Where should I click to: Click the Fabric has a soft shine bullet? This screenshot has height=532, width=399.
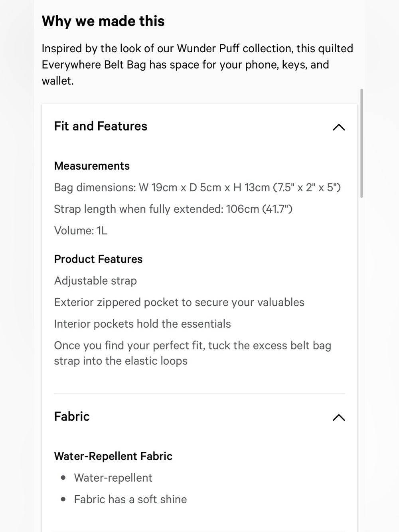click(x=130, y=499)
